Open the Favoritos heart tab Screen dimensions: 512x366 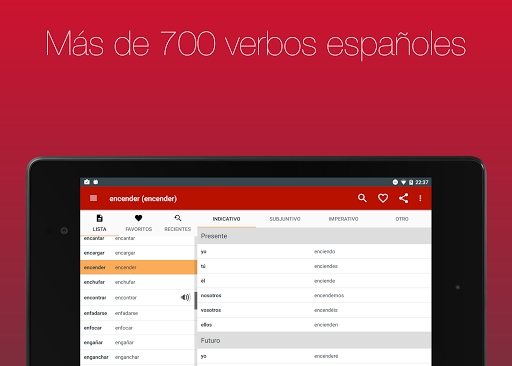click(x=138, y=223)
